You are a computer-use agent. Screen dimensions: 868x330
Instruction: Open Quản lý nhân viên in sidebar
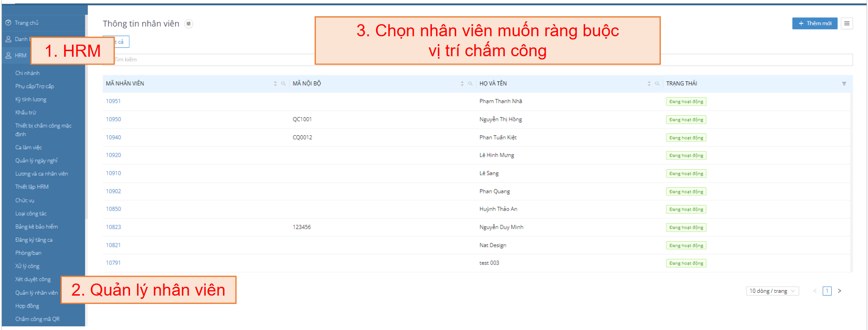[36, 293]
